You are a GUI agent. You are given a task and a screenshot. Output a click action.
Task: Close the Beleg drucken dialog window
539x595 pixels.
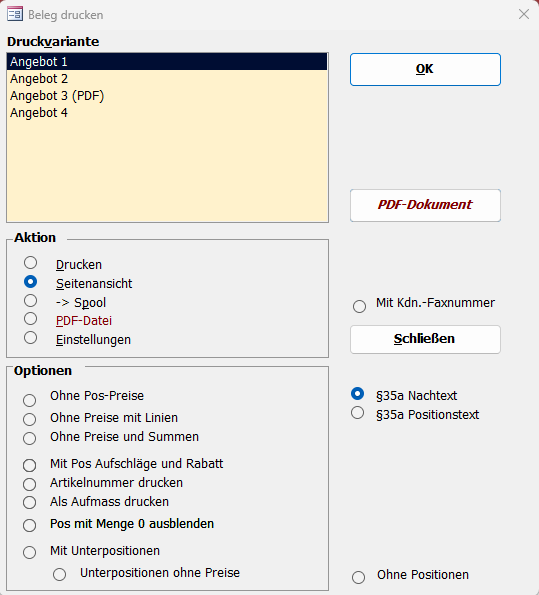(524, 14)
